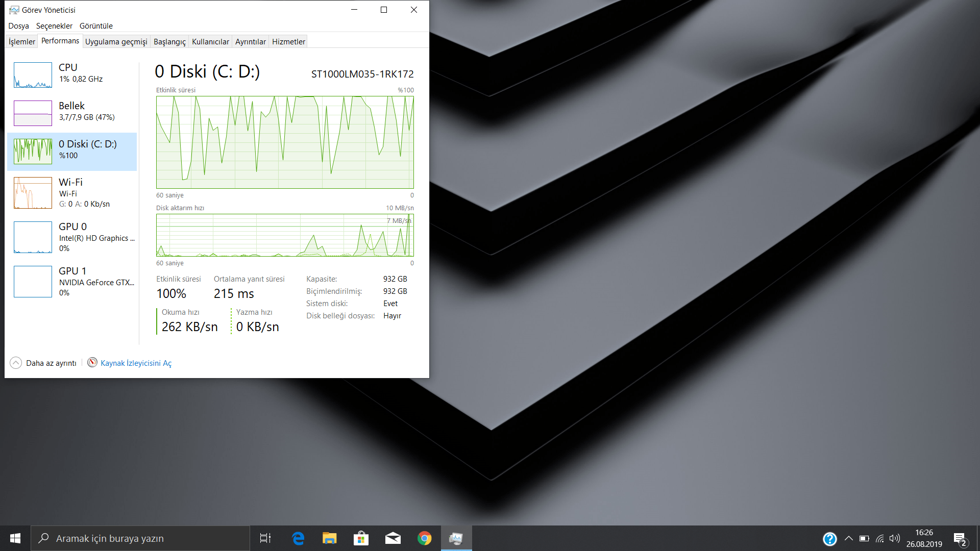
Task: Open the Windows Start menu
Action: point(15,538)
